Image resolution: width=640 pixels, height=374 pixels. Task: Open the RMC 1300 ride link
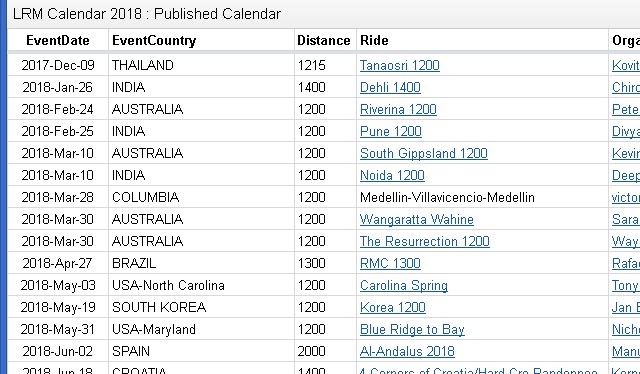(390, 264)
